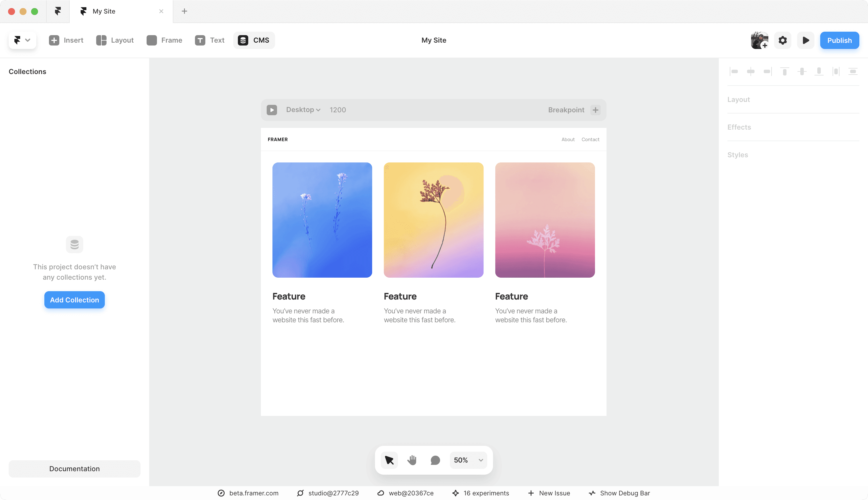868x500 pixels.
Task: Click beta.framer.com in status bar
Action: 248,493
